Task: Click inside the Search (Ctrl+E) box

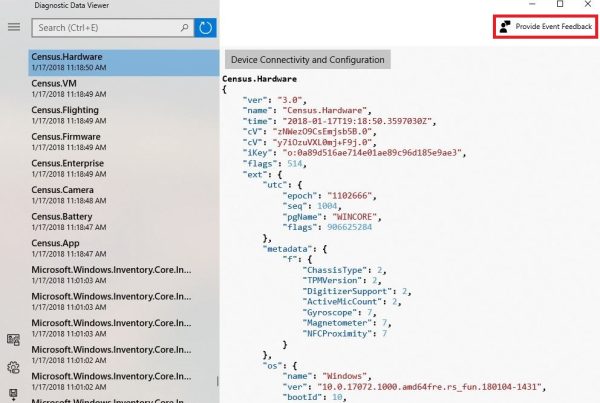Action: pyautogui.click(x=110, y=27)
